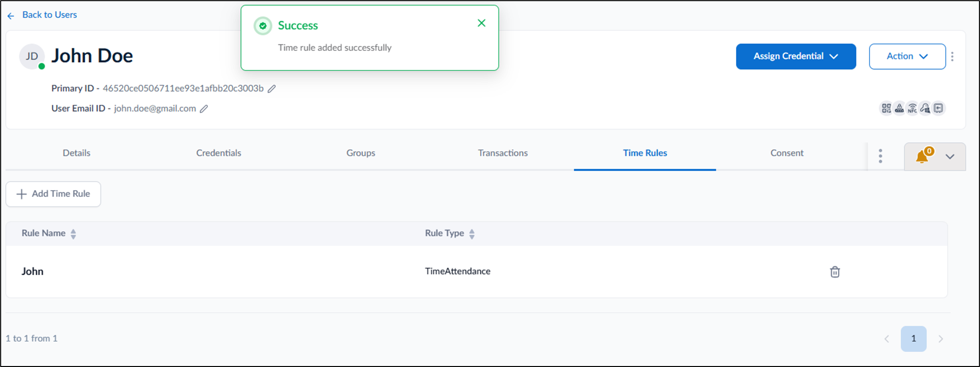Click the NFC credential icon

click(912, 108)
